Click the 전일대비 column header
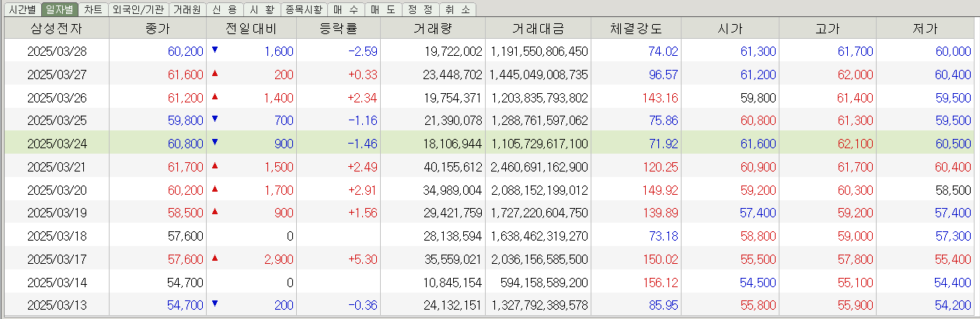This screenshot has height=319, width=980. pyautogui.click(x=251, y=29)
